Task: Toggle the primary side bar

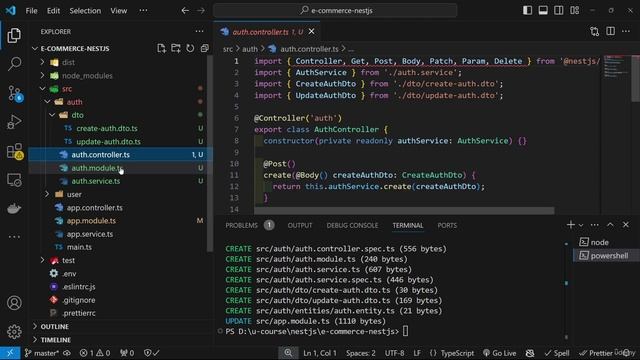Action: coord(527,11)
